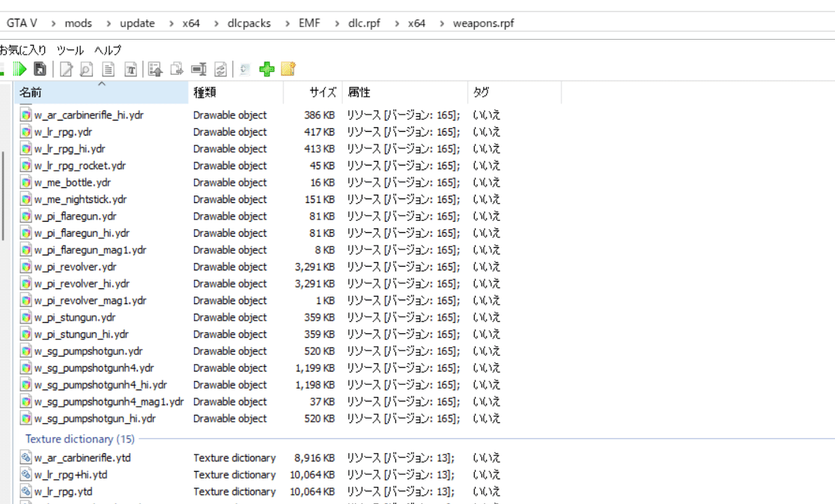Viewport: 835px width, 504px height.
Task: Collapse the Texture dictionary (15) group header
Action: point(80,439)
